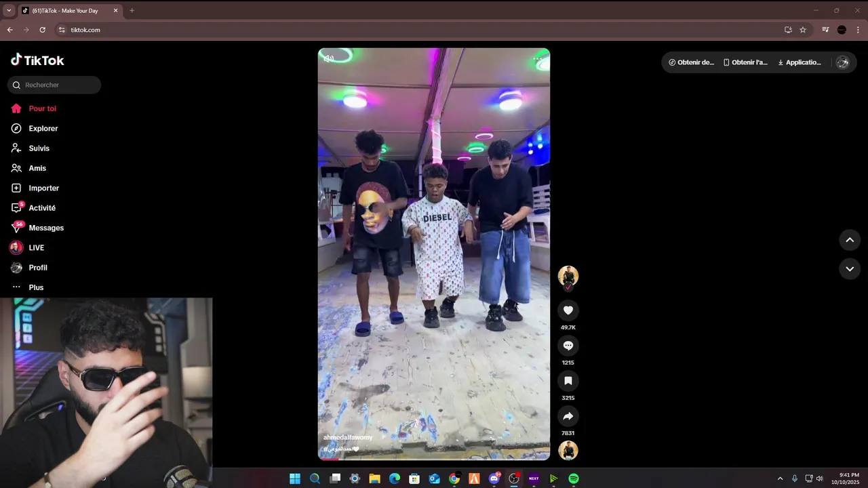Open Microsoft Store from taskbar
868x488 pixels.
click(x=414, y=479)
